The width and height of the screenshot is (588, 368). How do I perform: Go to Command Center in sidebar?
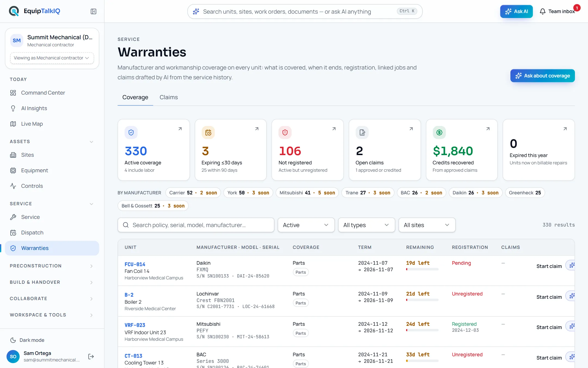(52, 93)
